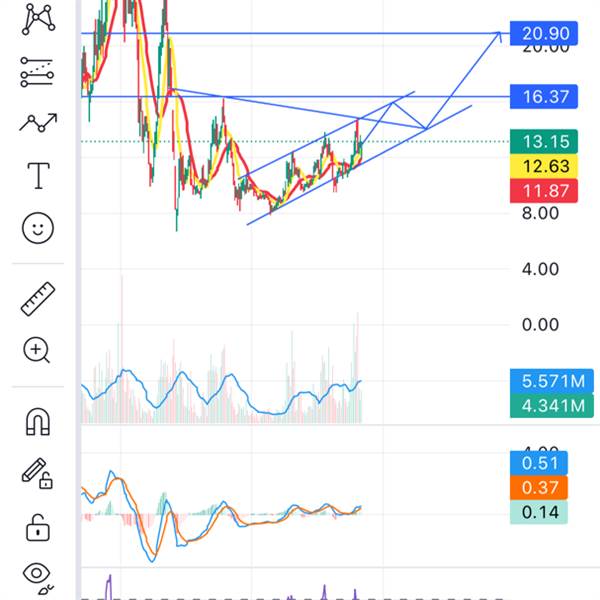The image size is (600, 600).
Task: Click the blue 0.51 MACD label
Action: point(539,463)
